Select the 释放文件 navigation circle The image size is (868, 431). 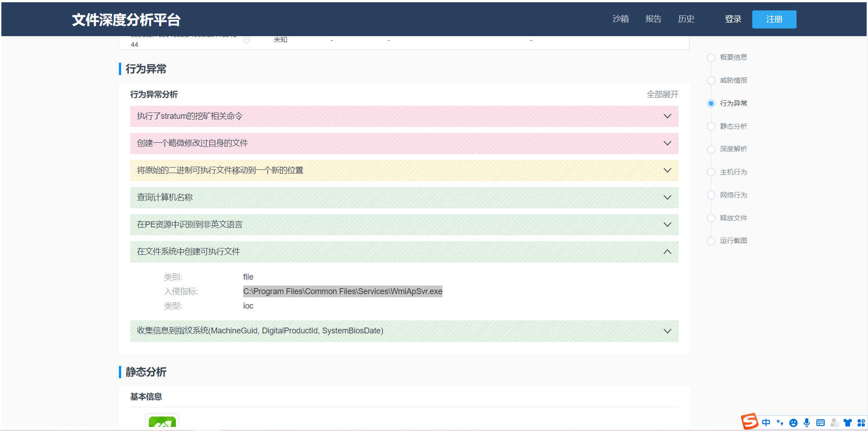[x=711, y=218]
